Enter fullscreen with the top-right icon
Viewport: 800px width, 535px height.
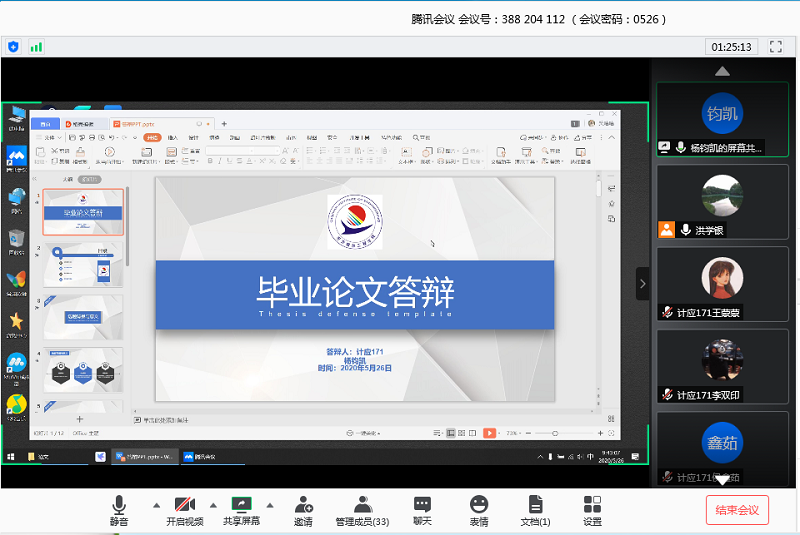774,46
